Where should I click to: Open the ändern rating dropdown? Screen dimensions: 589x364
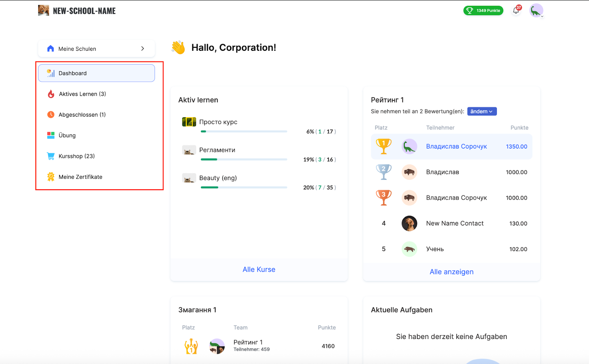click(x=482, y=111)
